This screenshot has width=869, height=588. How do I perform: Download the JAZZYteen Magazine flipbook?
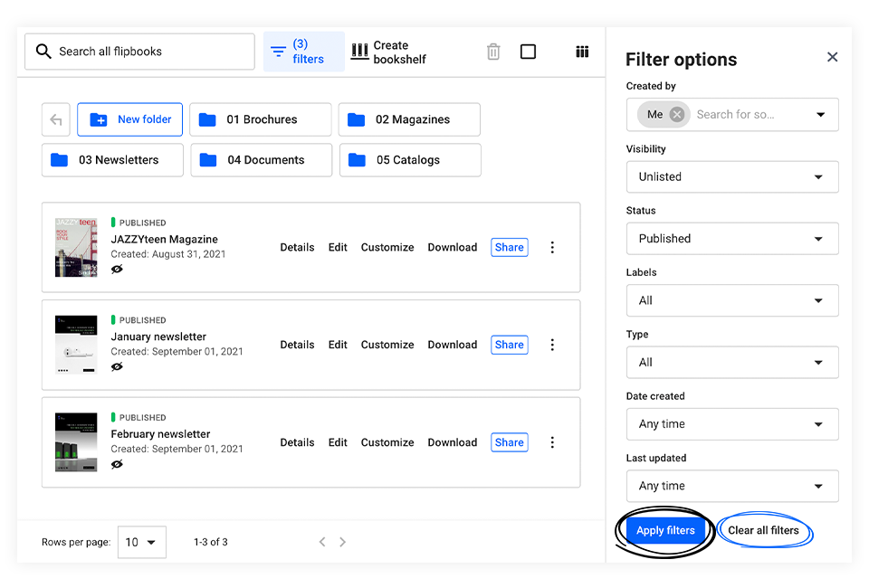tap(453, 248)
